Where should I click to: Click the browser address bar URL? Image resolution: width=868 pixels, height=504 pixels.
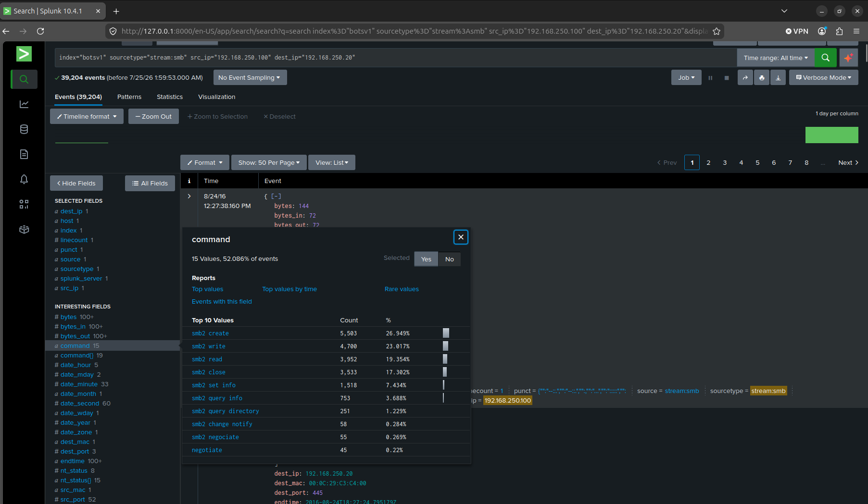click(x=414, y=31)
